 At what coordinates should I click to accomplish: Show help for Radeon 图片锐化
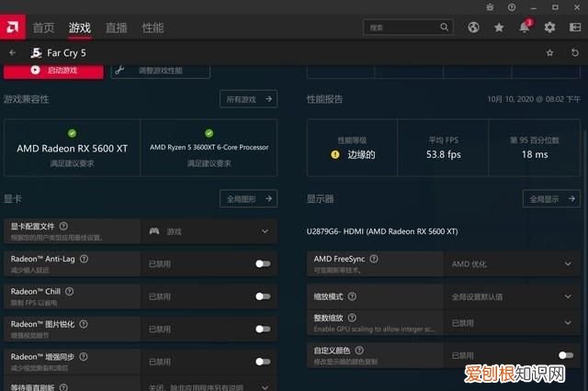pyautogui.click(x=84, y=324)
